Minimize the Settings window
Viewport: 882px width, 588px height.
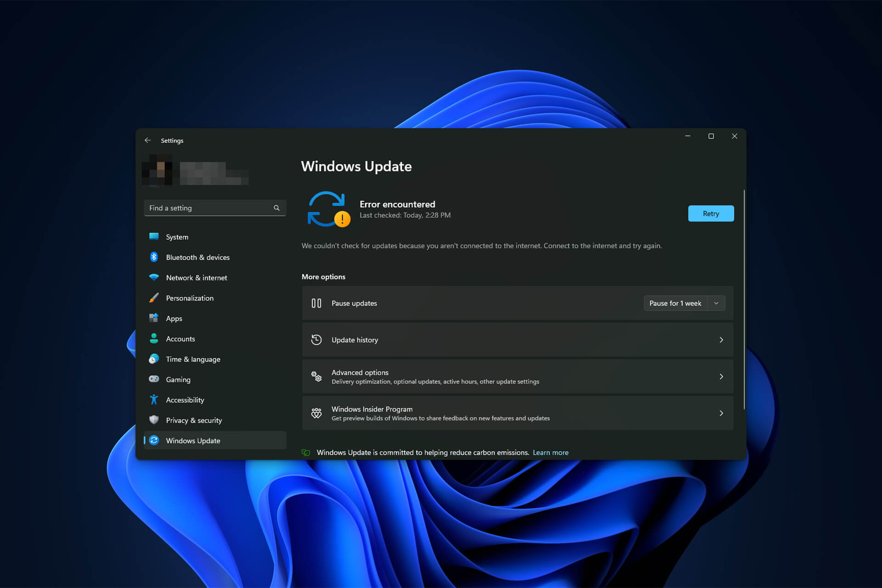(688, 136)
